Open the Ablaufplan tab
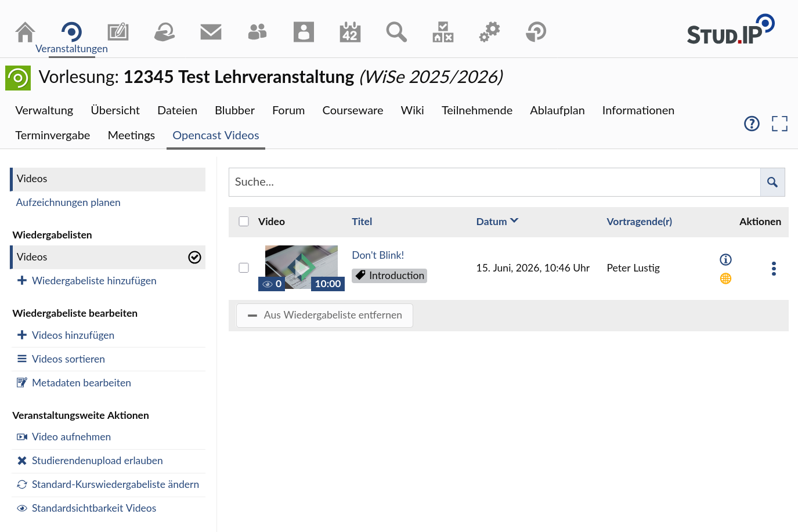The width and height of the screenshot is (798, 532). (x=557, y=110)
